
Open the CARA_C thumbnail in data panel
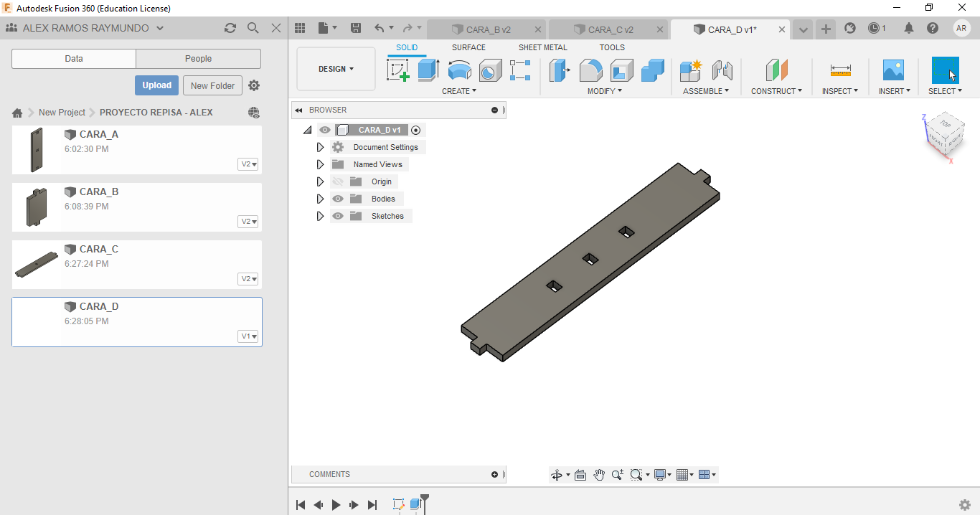pyautogui.click(x=37, y=265)
